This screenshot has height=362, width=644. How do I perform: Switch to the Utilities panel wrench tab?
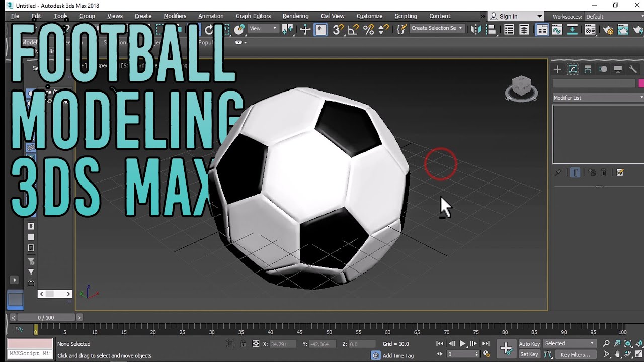click(633, 69)
